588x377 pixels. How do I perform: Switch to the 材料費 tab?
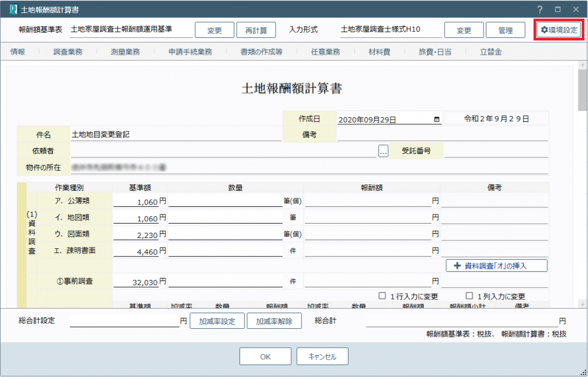(x=379, y=52)
